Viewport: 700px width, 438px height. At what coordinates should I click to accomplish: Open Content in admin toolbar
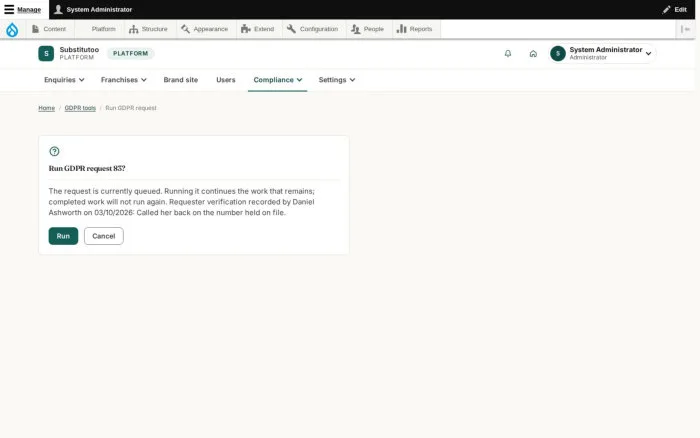pyautogui.click(x=49, y=29)
